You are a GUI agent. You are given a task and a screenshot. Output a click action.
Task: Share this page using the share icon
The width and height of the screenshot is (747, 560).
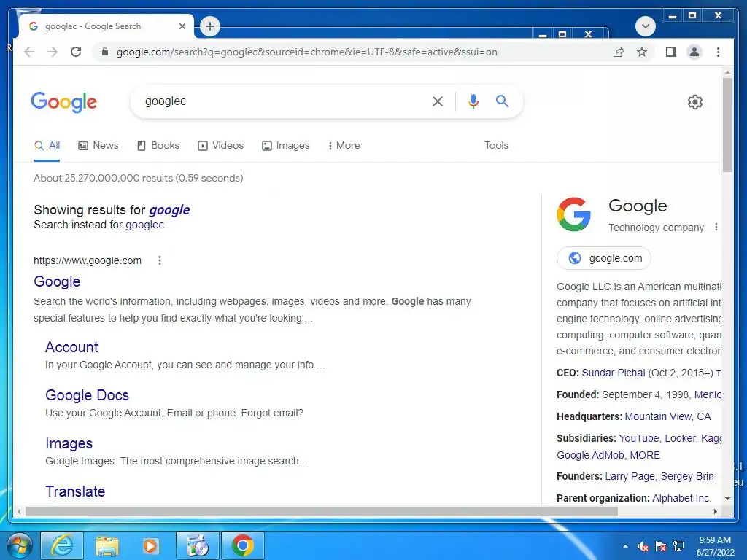619,52
